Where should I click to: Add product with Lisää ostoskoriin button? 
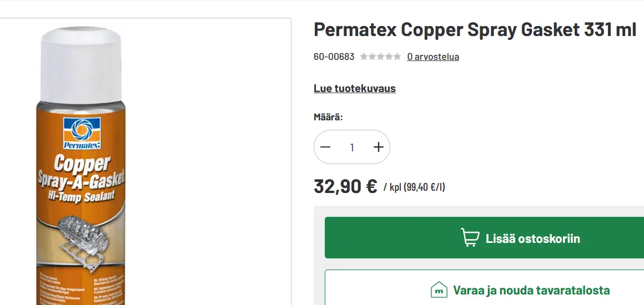point(484,238)
